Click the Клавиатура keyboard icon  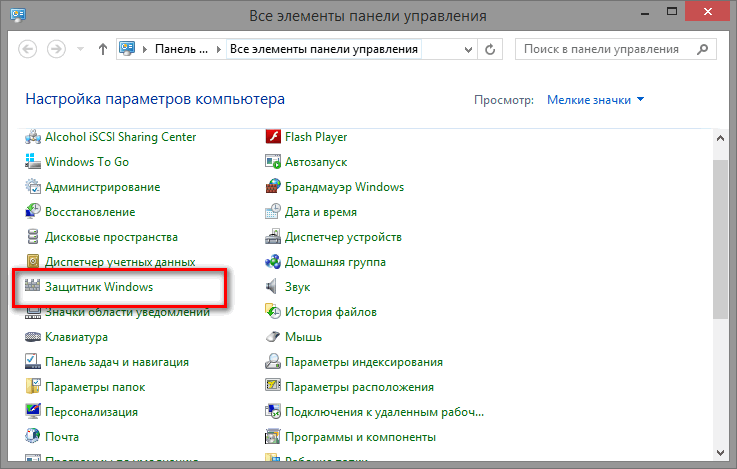click(33, 336)
